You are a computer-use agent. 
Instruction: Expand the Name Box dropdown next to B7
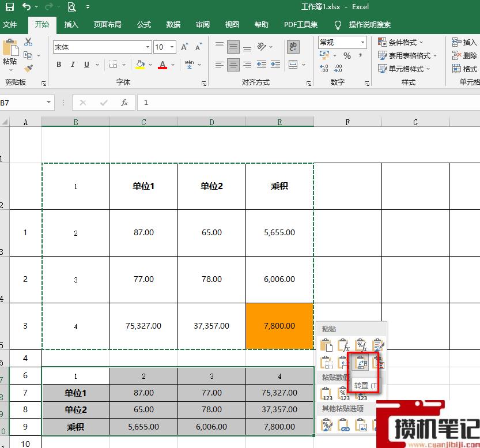tap(48, 102)
